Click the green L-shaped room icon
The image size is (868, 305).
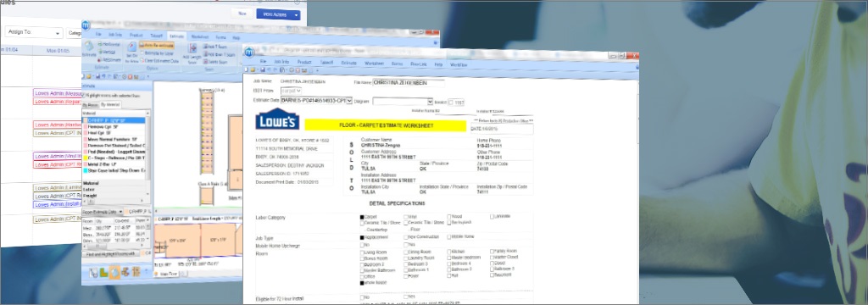click(103, 272)
